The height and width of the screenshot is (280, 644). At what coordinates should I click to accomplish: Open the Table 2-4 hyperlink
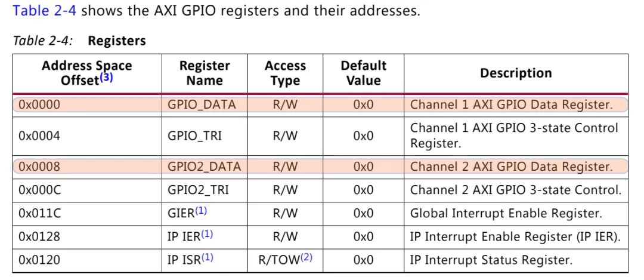(x=45, y=10)
